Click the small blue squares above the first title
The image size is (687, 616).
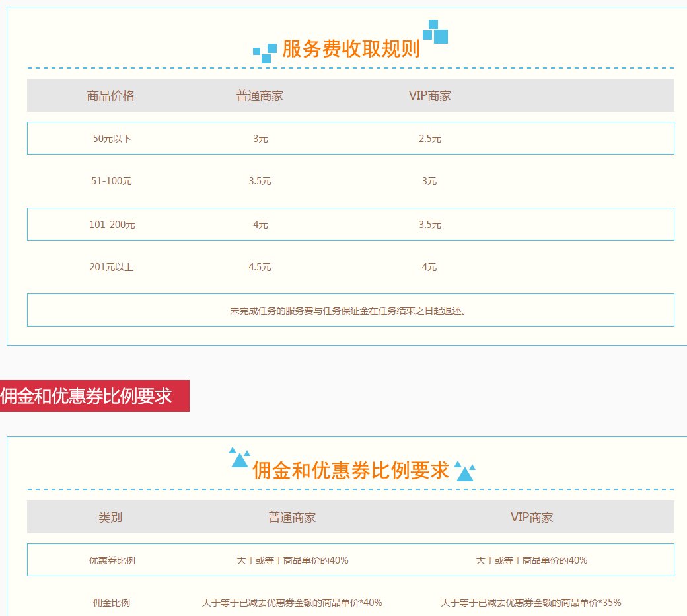click(x=434, y=30)
